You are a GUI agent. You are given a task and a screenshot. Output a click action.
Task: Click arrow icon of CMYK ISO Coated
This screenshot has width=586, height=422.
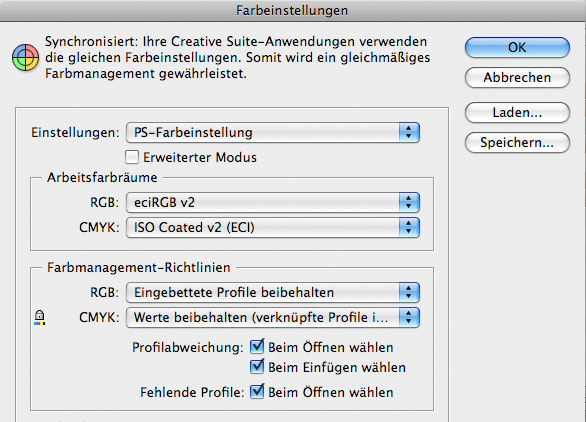pyautogui.click(x=409, y=228)
